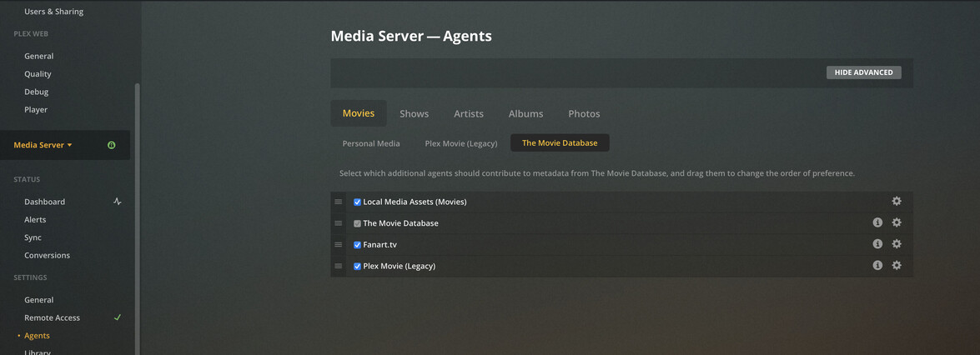Click the sidebar vertical scrollbar
The width and height of the screenshot is (980, 355).
click(138, 218)
